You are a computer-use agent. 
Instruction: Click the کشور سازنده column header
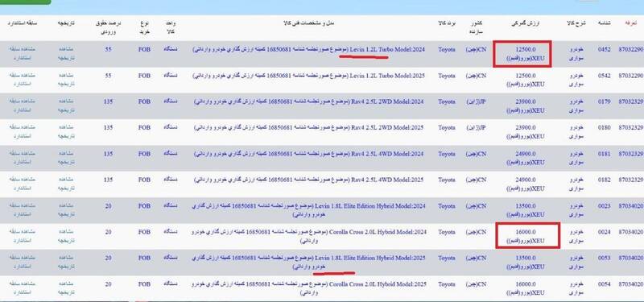click(x=476, y=27)
